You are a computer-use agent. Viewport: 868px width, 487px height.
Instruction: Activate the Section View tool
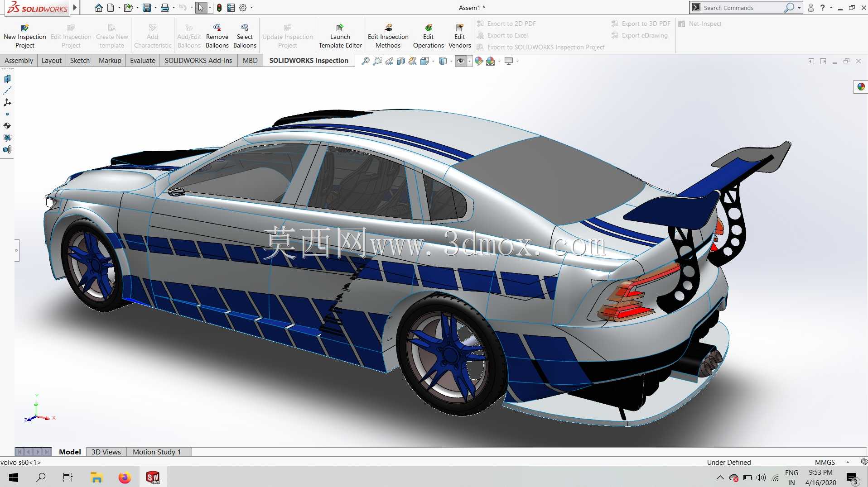tap(401, 61)
